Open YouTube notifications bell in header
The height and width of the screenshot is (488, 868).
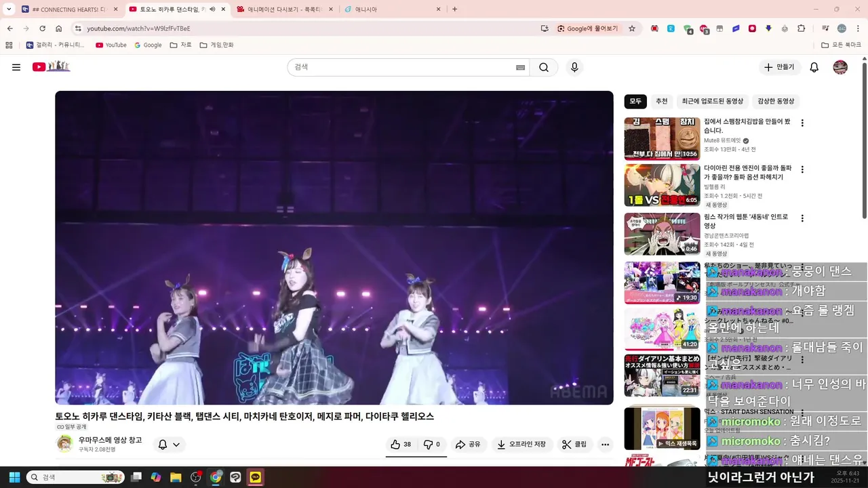pyautogui.click(x=814, y=67)
